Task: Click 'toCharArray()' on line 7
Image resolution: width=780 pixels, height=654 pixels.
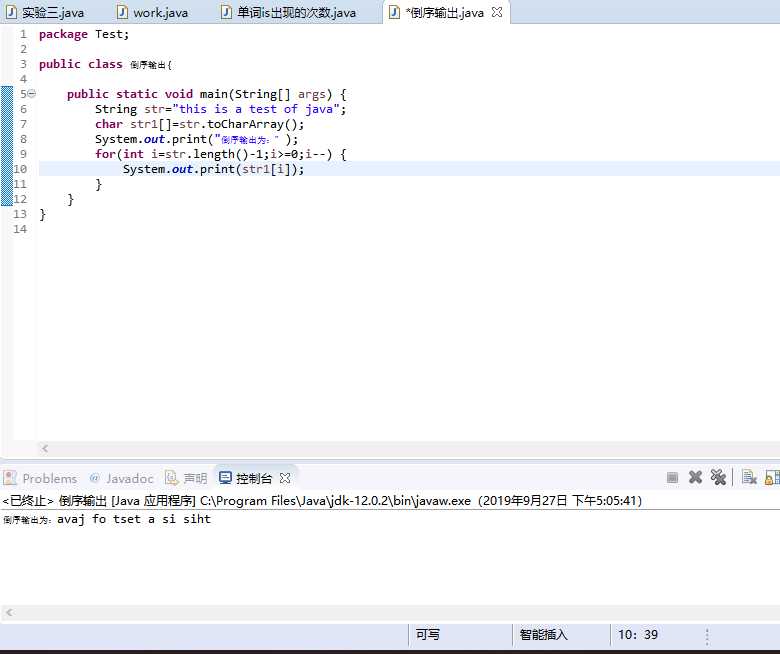Action: [x=252, y=124]
